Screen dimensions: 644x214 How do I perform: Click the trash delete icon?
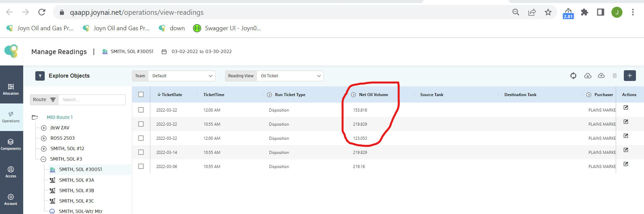tap(615, 76)
